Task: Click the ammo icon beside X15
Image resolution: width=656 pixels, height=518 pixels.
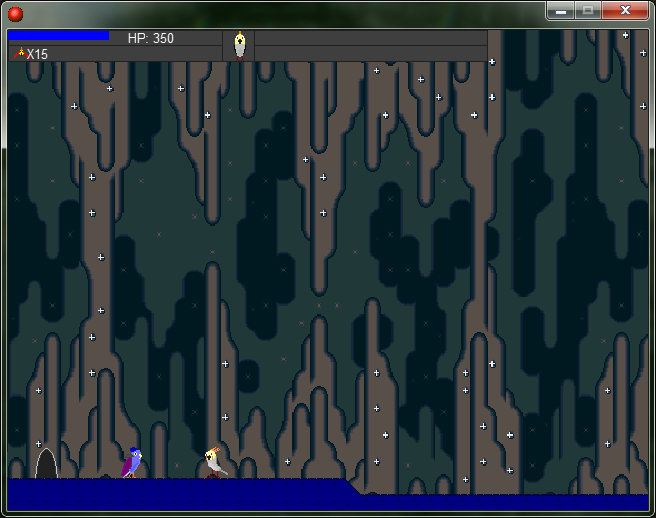Action: click(x=19, y=53)
